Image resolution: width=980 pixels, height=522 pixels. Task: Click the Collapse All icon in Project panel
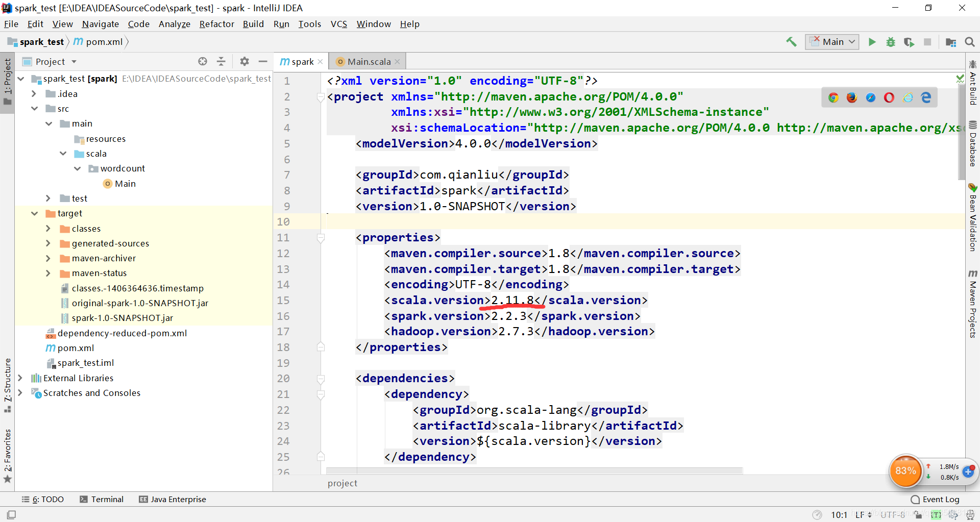(221, 61)
